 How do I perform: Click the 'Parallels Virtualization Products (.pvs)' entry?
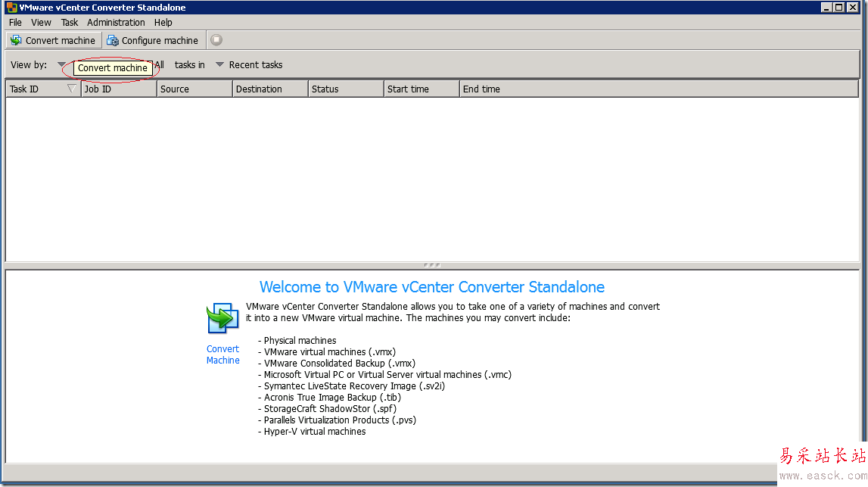(340, 420)
